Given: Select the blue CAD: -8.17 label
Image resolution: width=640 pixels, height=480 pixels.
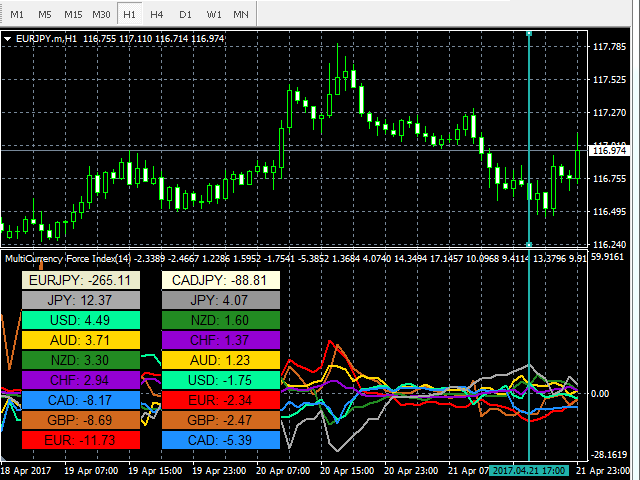Looking at the screenshot, I should click(x=81, y=400).
